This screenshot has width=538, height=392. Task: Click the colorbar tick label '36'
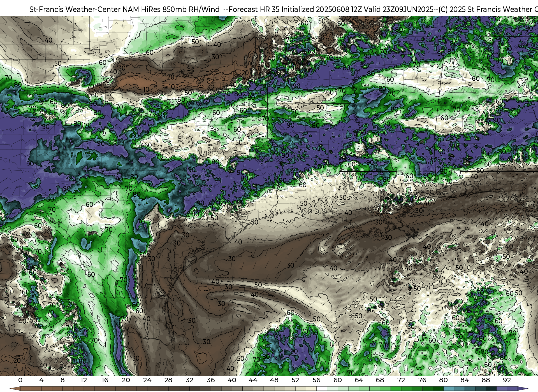211,380
